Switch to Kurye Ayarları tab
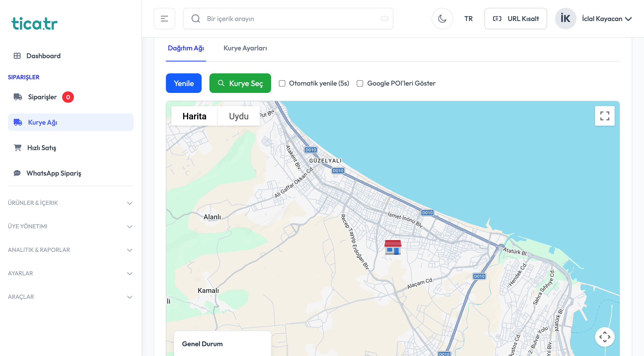This screenshot has height=356, width=644. (245, 48)
